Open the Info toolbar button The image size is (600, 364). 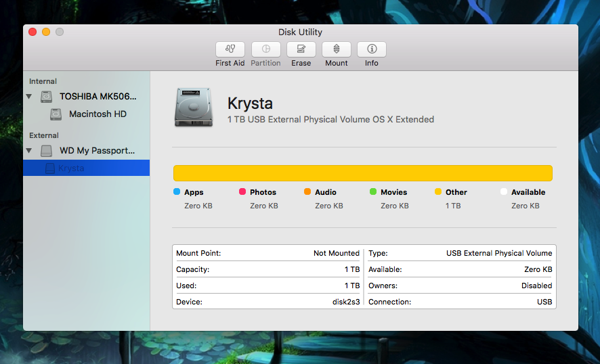point(371,49)
